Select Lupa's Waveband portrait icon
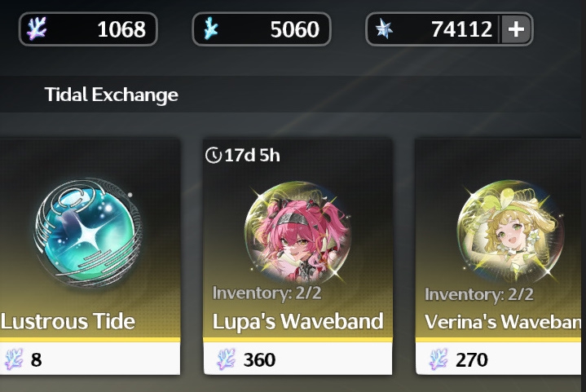 [297, 232]
